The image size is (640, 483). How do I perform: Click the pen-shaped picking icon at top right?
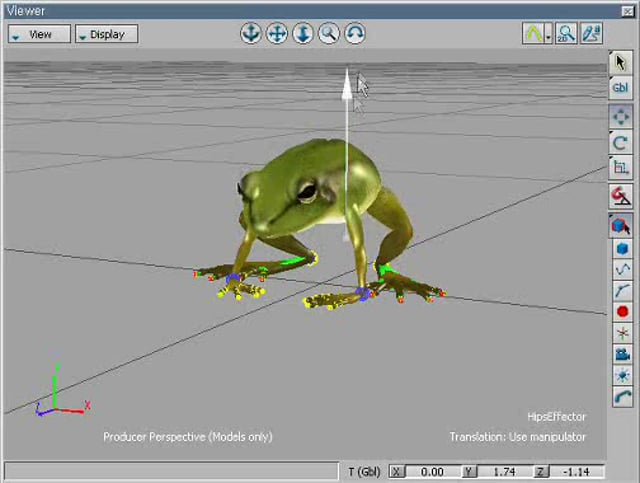pos(591,33)
